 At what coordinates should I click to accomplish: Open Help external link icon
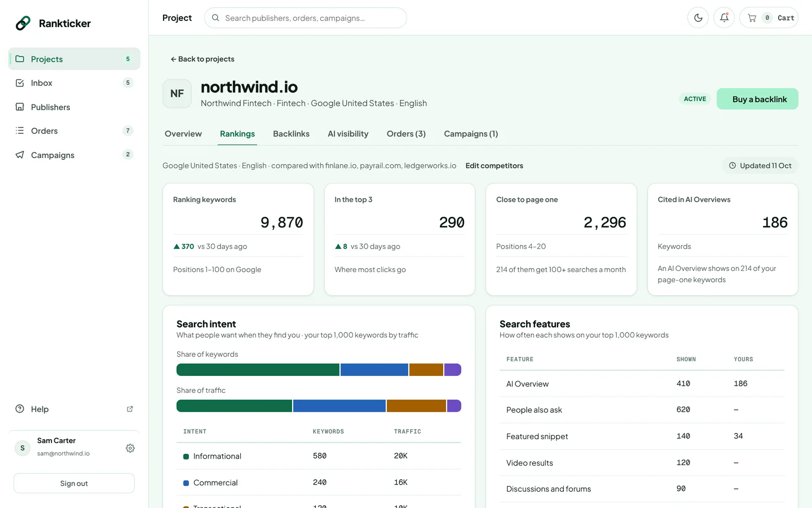coord(130,409)
